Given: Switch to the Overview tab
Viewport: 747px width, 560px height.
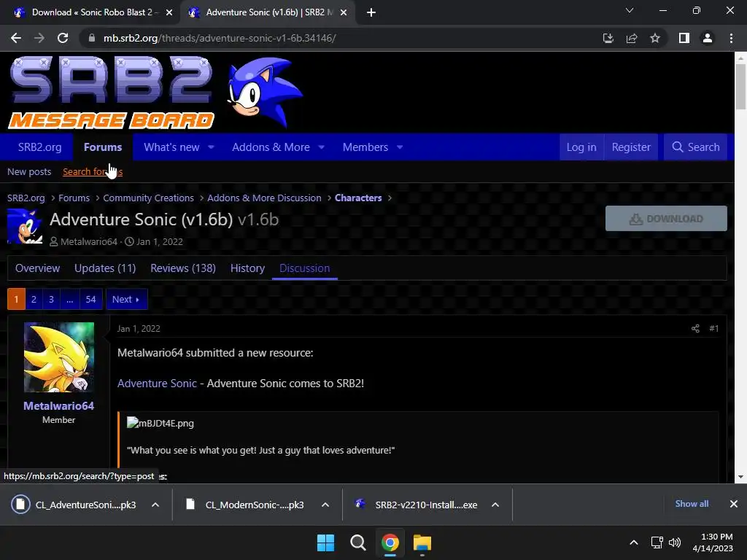Looking at the screenshot, I should [38, 268].
